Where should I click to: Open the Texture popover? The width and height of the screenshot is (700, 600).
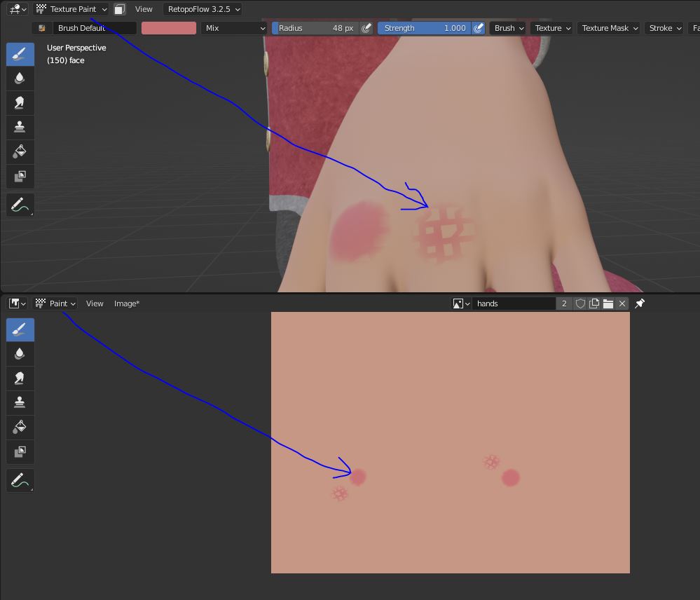click(x=553, y=28)
